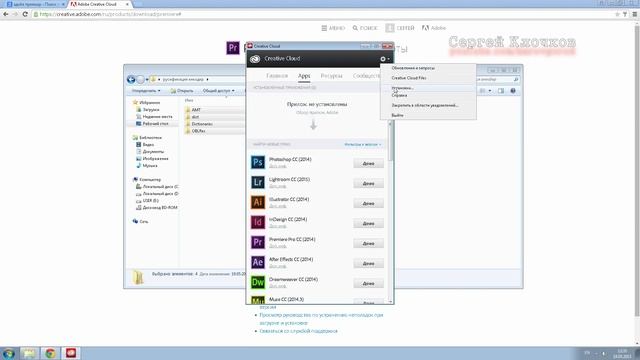Image resolution: width=640 pixels, height=360 pixels.
Task: Switch to the Ресурсы tab
Action: pyautogui.click(x=331, y=76)
